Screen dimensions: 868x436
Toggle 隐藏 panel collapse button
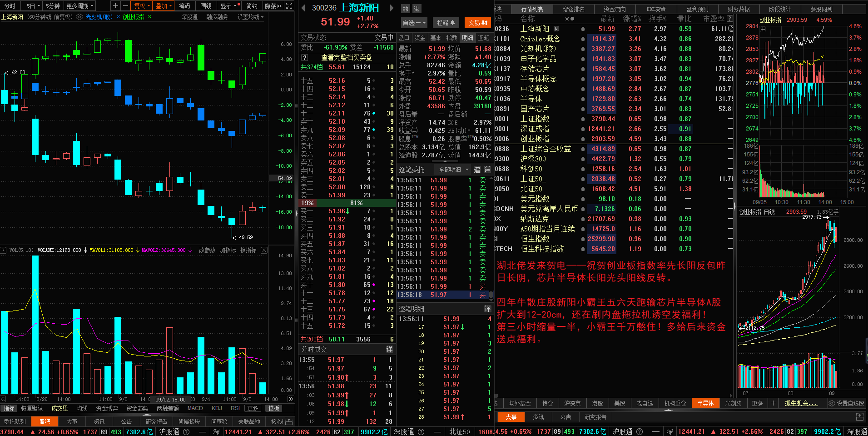pos(273,6)
